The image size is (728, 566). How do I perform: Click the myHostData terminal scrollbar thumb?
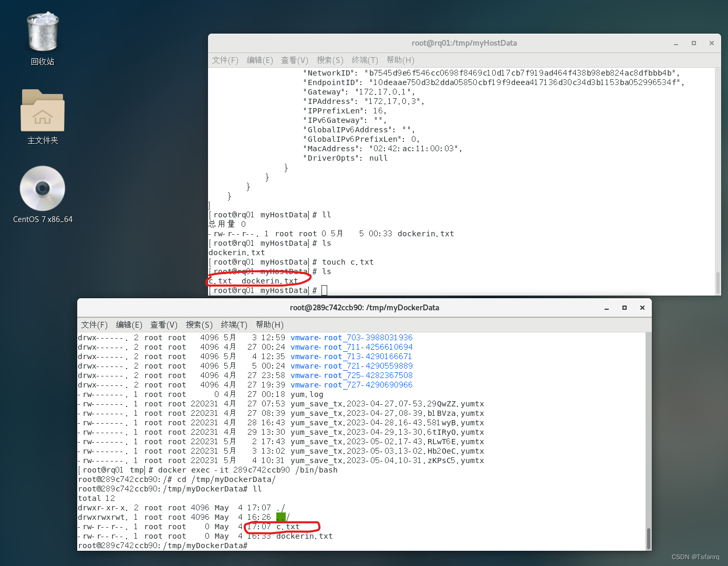coord(718,282)
